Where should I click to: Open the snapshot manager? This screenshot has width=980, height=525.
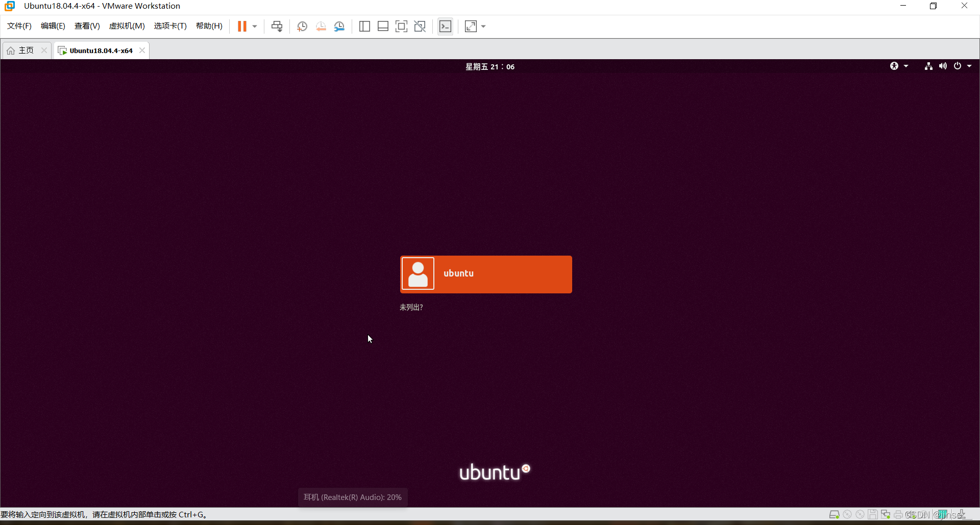[339, 26]
